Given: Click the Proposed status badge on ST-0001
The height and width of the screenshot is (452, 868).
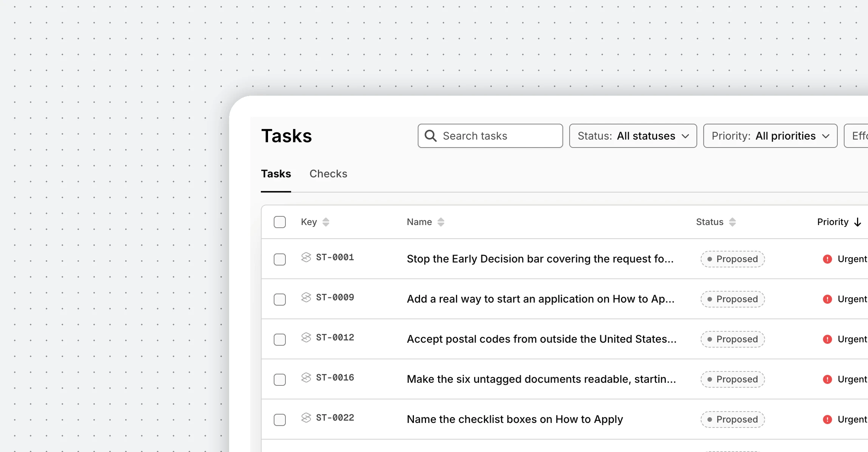Looking at the screenshot, I should click(x=733, y=259).
